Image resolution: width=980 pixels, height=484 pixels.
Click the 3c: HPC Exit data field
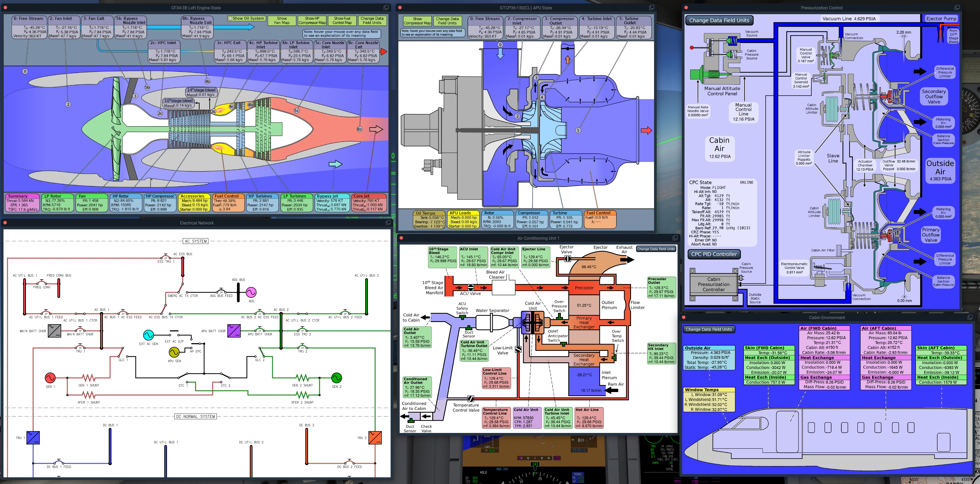tap(230, 51)
